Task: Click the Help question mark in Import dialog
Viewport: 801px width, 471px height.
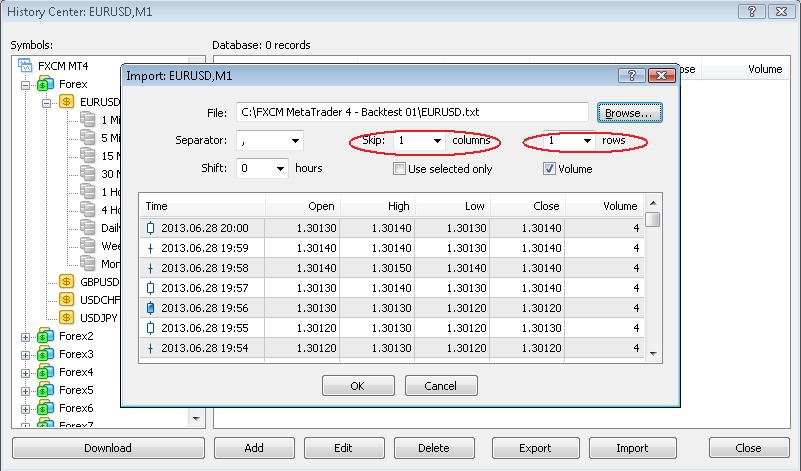Action: point(631,75)
